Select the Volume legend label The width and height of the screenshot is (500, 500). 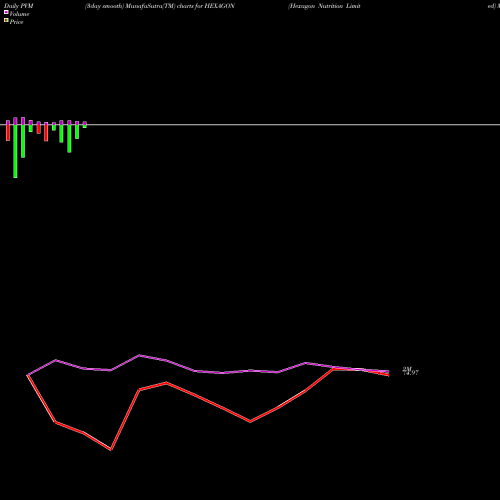coord(19,14)
